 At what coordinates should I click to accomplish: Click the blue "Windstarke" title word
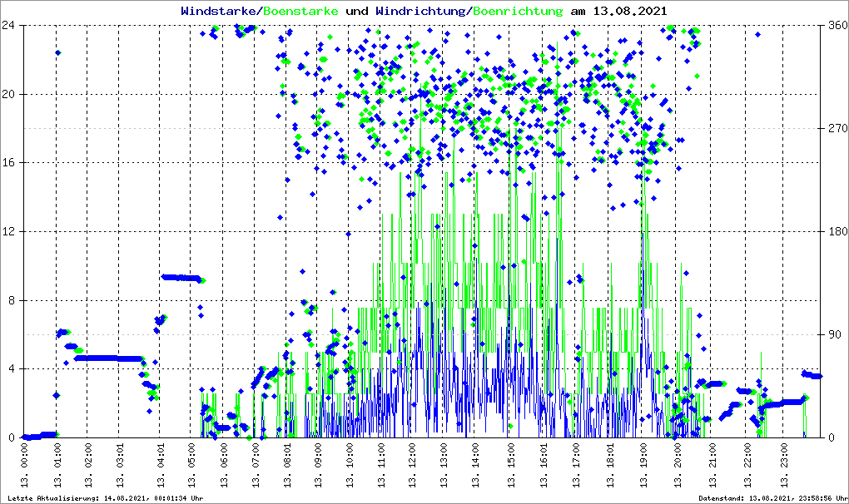click(220, 12)
